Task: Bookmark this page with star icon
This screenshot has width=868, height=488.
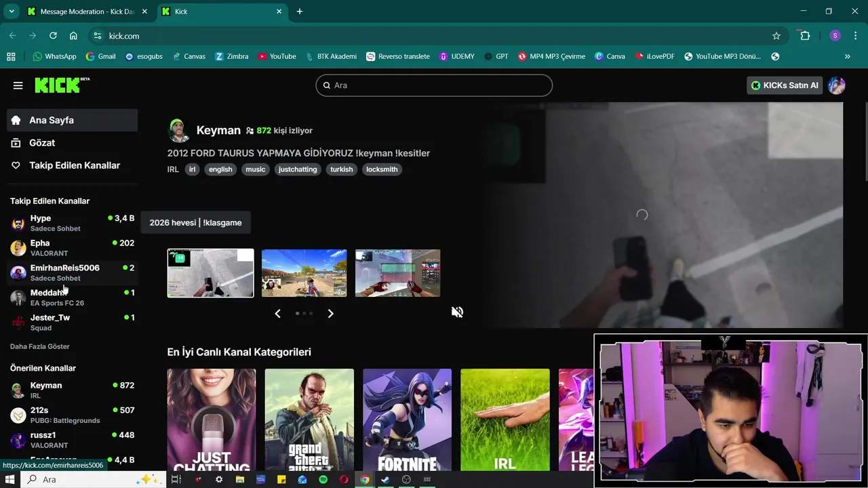Action: (776, 36)
